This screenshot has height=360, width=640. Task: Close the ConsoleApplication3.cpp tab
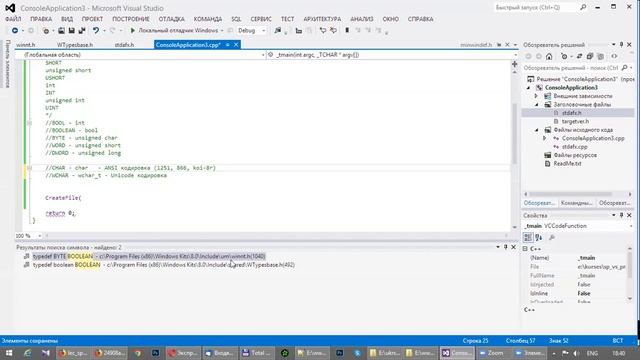(x=236, y=45)
